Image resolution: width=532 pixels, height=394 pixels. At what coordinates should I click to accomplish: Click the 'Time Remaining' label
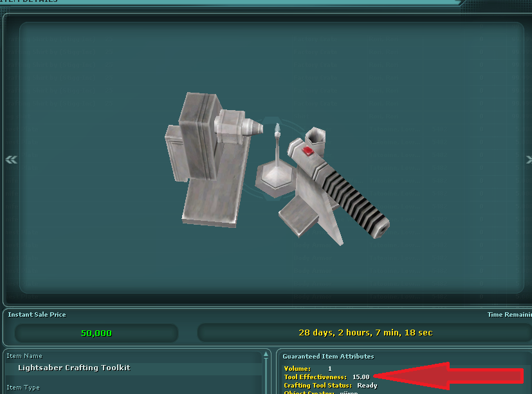[509, 315]
